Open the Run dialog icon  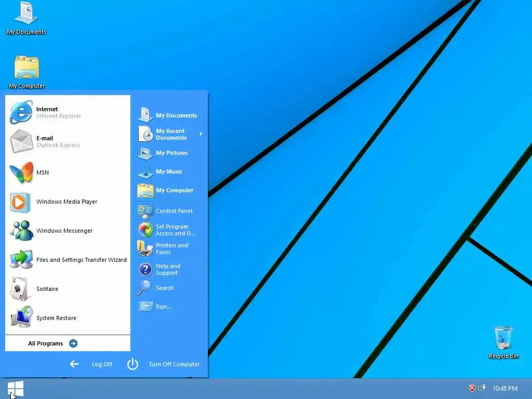click(145, 307)
